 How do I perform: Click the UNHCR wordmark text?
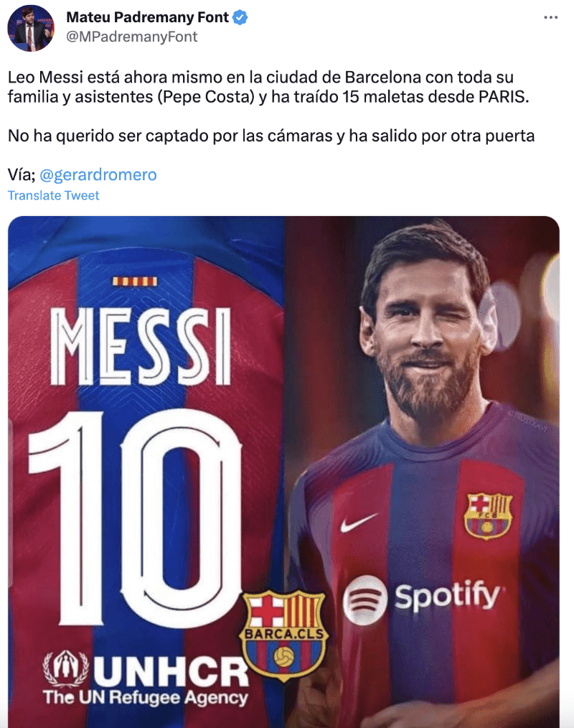click(x=171, y=669)
